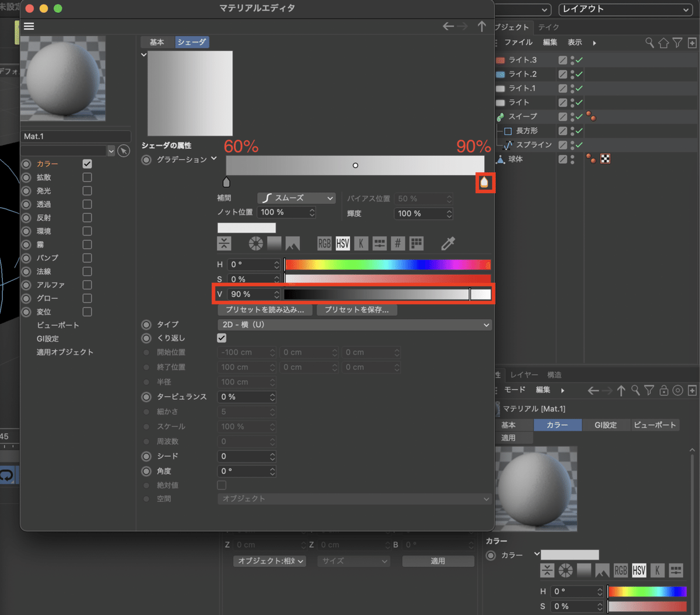Click Object Manager new panel plus icon

[x=692, y=43]
